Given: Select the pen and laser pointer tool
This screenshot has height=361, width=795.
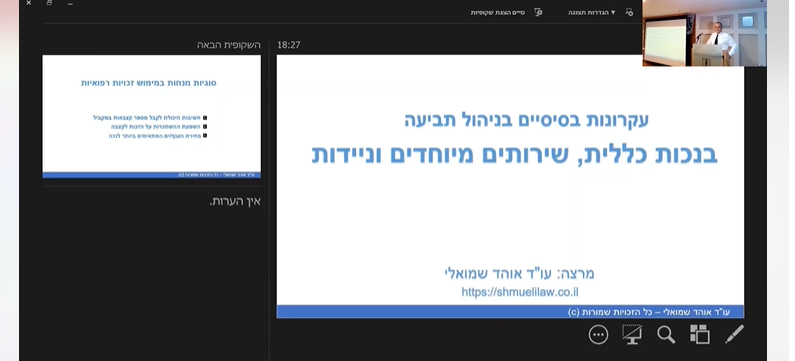Looking at the screenshot, I should pos(734,335).
